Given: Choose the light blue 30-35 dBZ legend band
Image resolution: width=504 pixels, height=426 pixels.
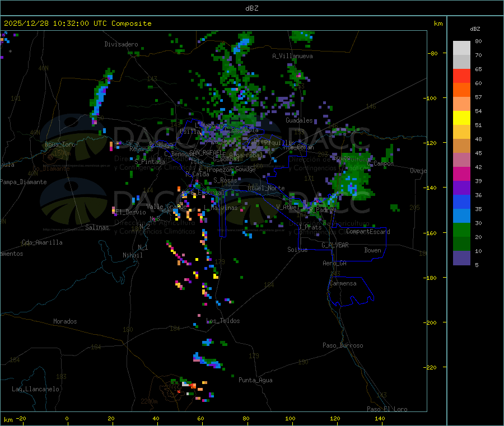Looking at the screenshot, I should click(x=461, y=216).
